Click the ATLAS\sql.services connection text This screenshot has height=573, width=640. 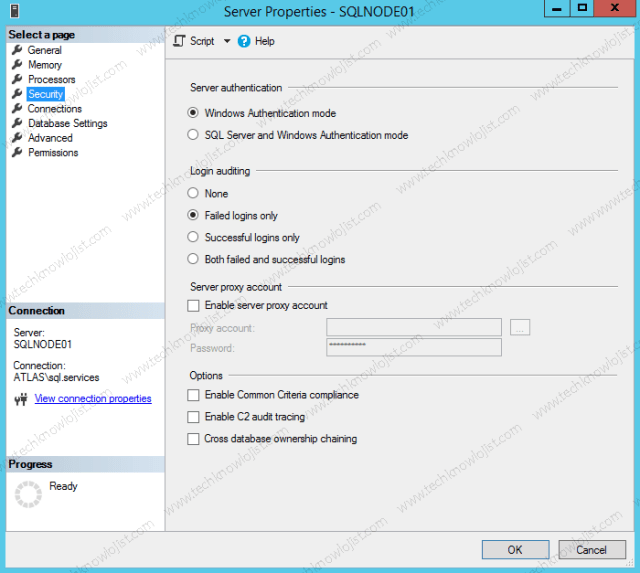click(x=56, y=378)
